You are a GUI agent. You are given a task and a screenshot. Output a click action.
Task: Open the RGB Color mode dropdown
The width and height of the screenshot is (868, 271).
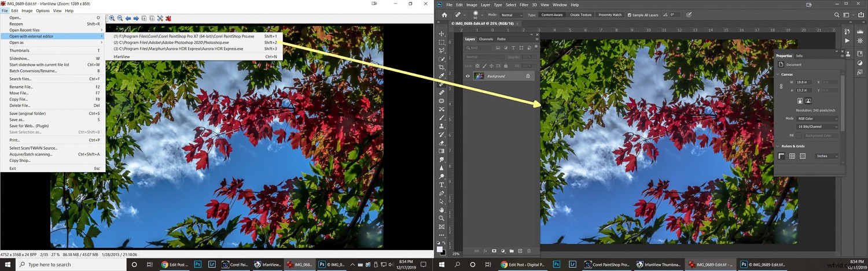click(x=817, y=118)
